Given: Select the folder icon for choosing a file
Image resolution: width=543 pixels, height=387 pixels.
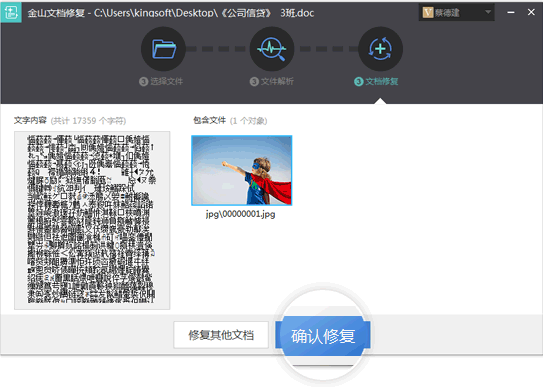Looking at the screenshot, I should (x=163, y=49).
